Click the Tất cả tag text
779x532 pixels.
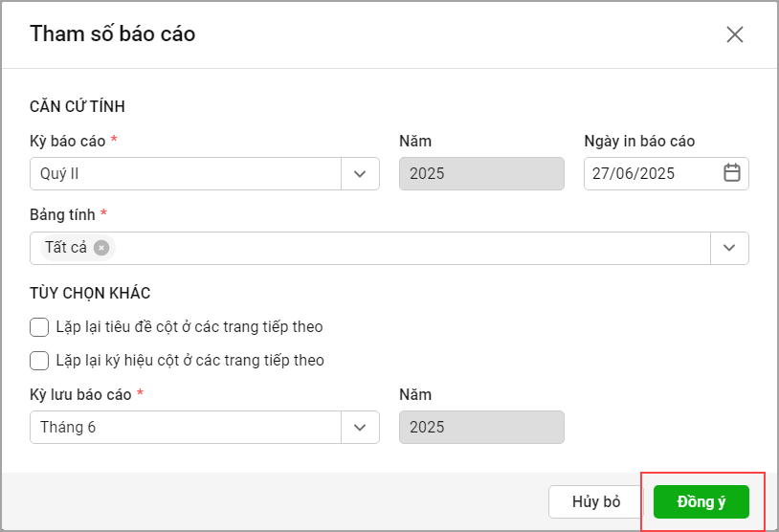tap(66, 248)
